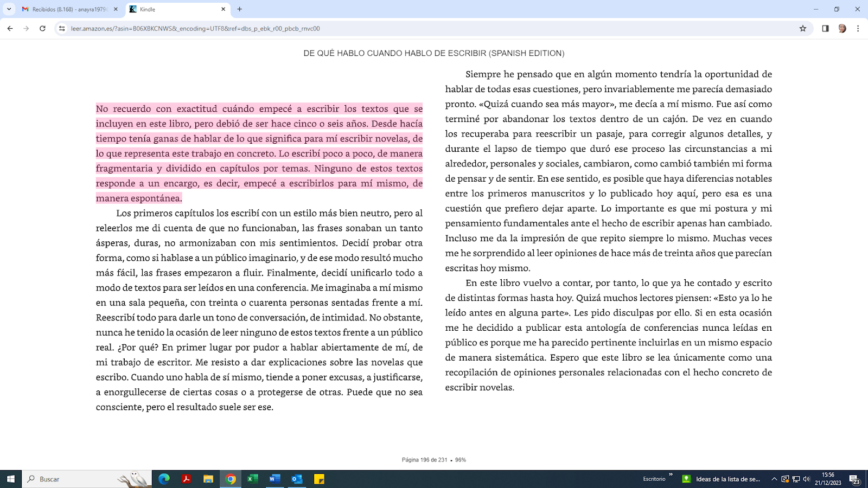Show hidden system tray icons
Screen dimensions: 868x488
pyautogui.click(x=774, y=479)
